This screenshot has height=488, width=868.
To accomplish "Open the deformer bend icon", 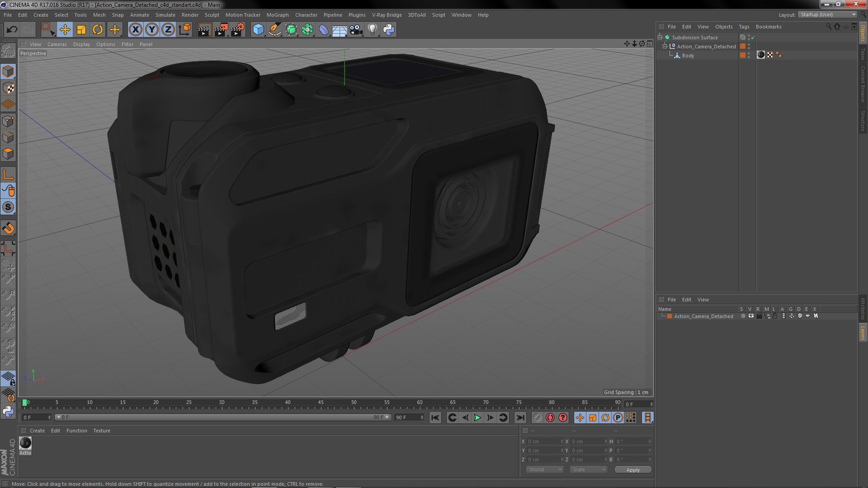I will [324, 30].
